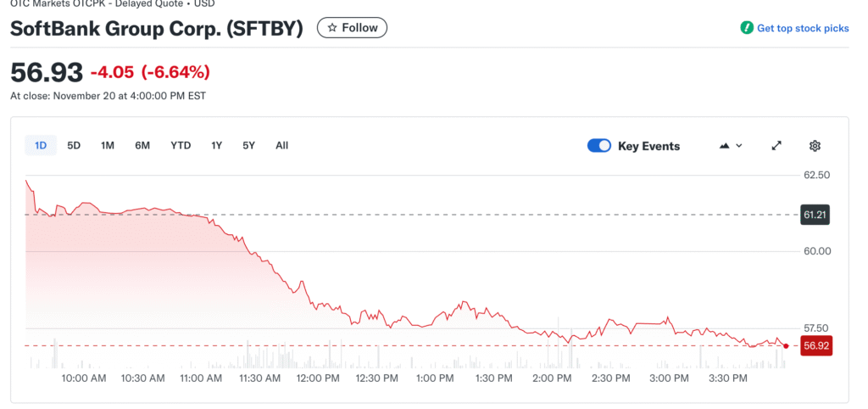Click the star icon in Follow button
The width and height of the screenshot is (868, 409).
pos(332,28)
